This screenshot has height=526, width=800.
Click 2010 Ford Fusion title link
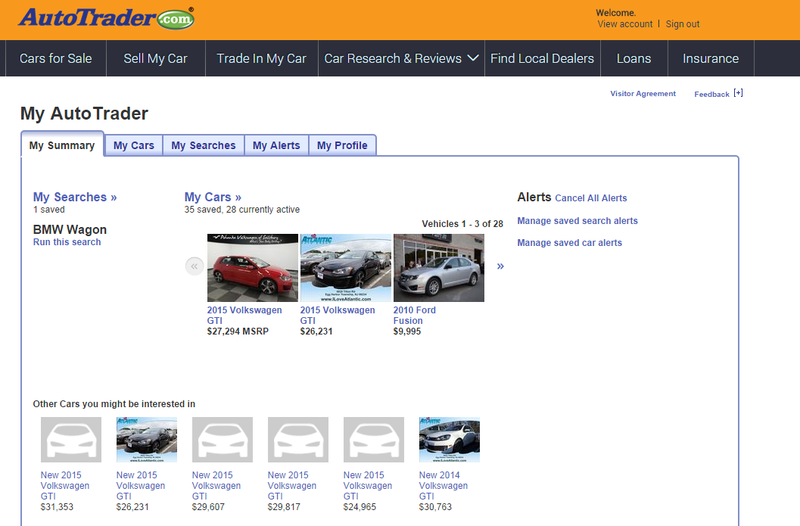tap(414, 315)
